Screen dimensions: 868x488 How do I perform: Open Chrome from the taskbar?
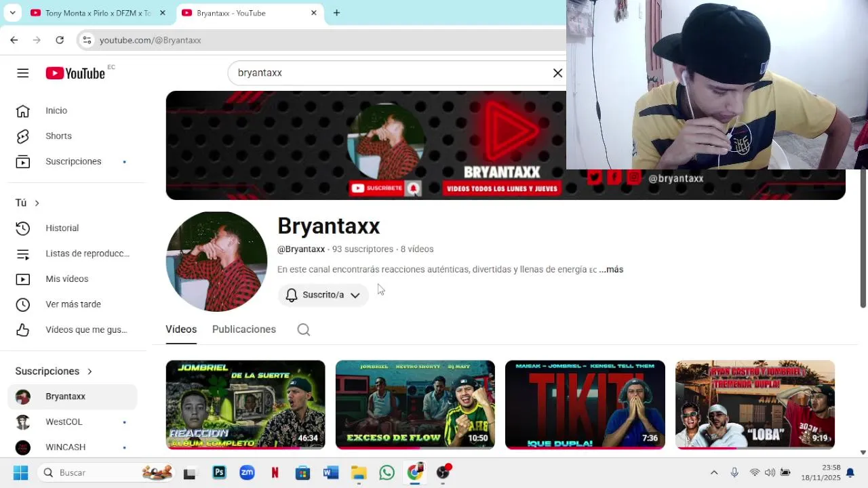click(414, 472)
